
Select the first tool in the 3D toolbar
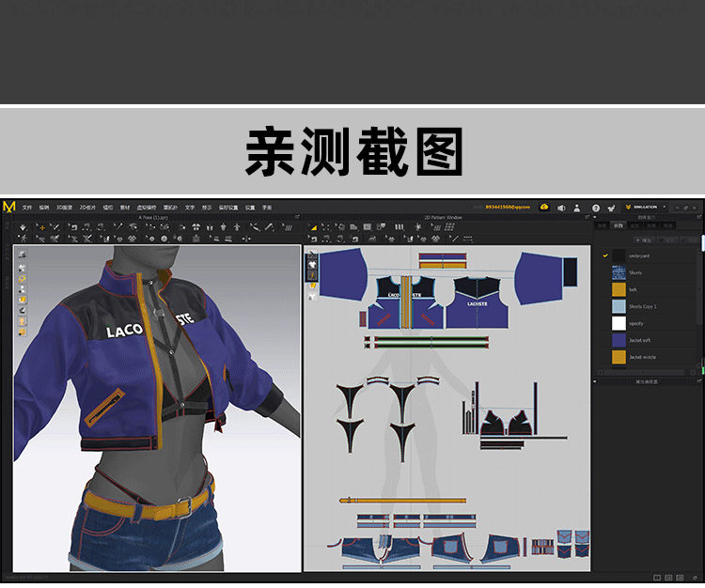click(23, 227)
